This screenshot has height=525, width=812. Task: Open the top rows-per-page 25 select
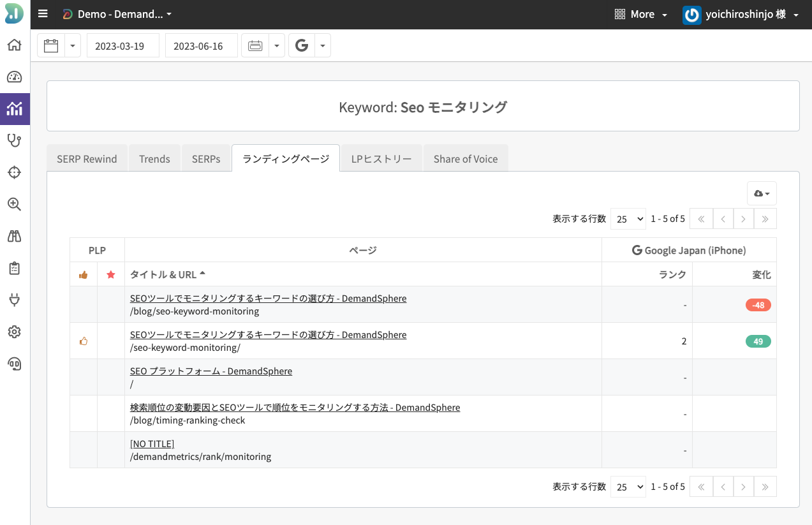[628, 219]
